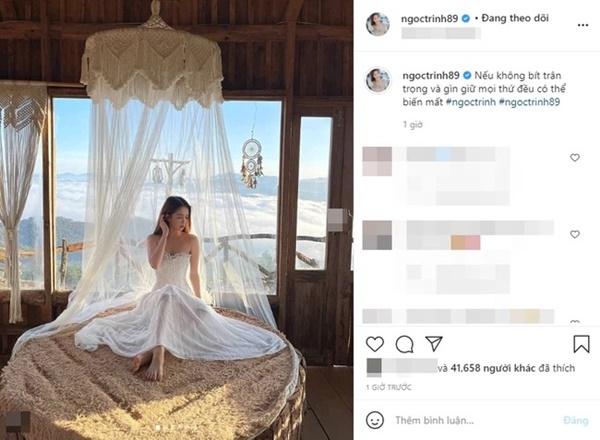
Task: Like the second comment's heart
Action: [x=575, y=234]
